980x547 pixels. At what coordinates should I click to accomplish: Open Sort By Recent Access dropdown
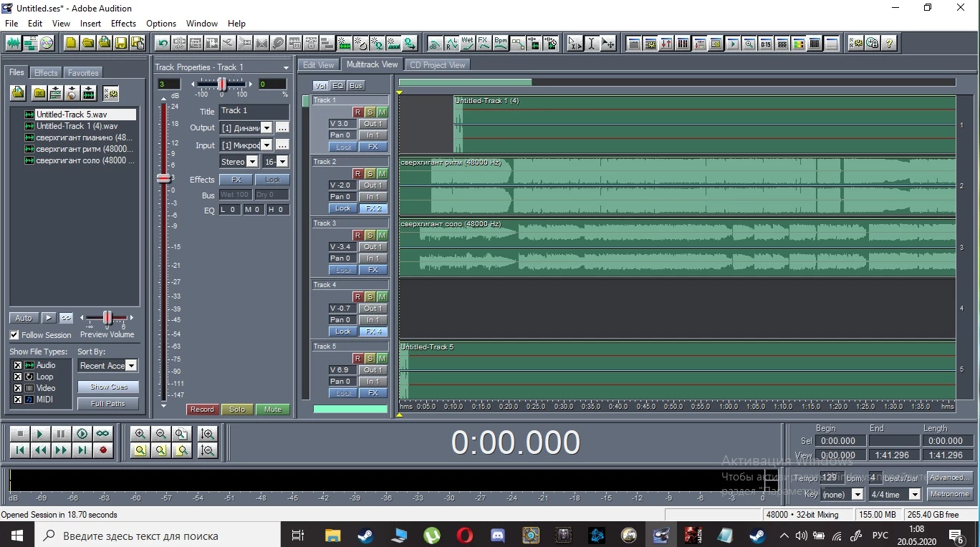pyautogui.click(x=131, y=366)
